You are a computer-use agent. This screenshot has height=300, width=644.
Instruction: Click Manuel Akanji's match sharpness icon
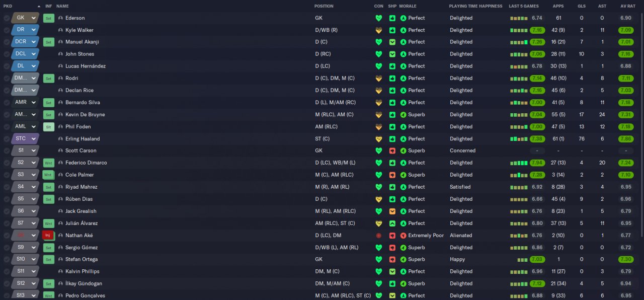pyautogui.click(x=392, y=42)
